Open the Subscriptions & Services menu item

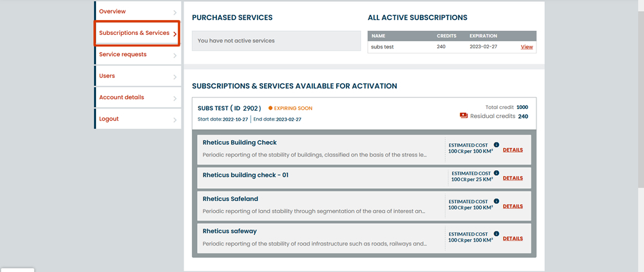(137, 34)
